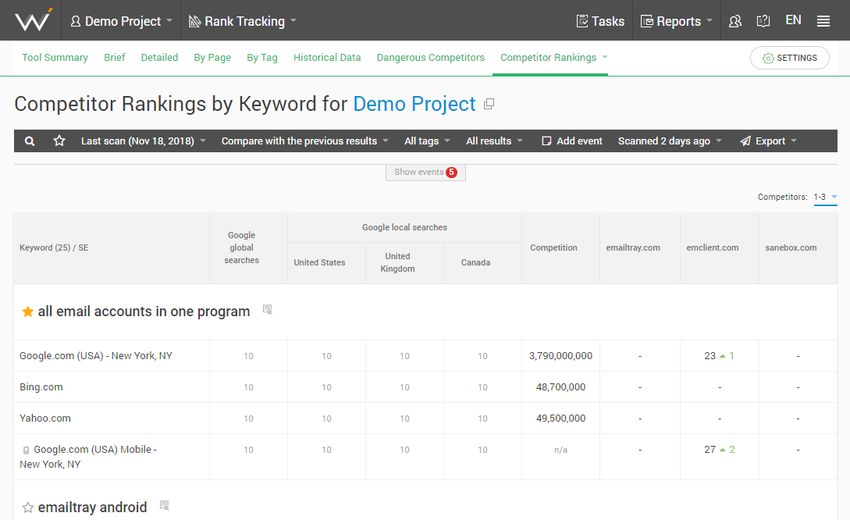Switch to Detailed tab
Viewport: 850px width, 520px height.
tap(159, 57)
